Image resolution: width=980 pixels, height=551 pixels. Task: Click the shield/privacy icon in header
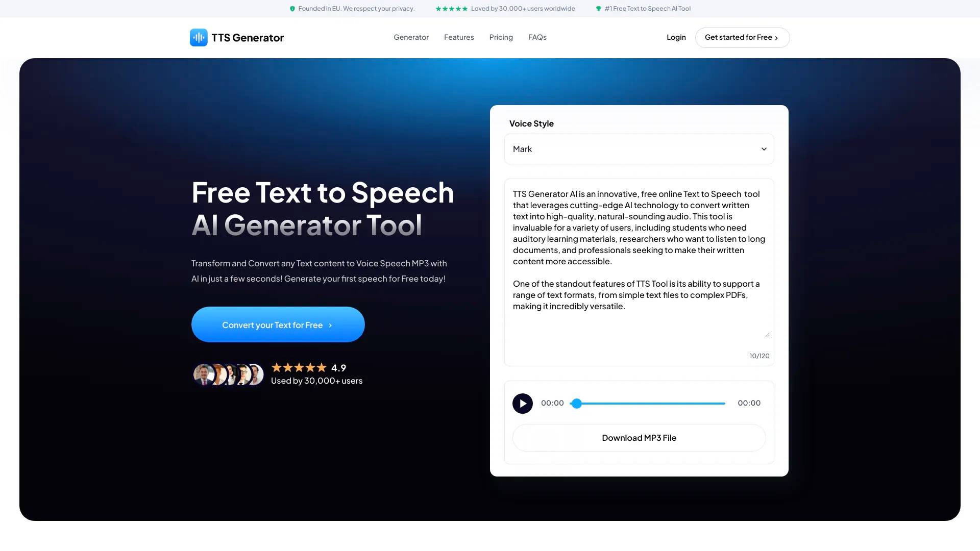(292, 9)
